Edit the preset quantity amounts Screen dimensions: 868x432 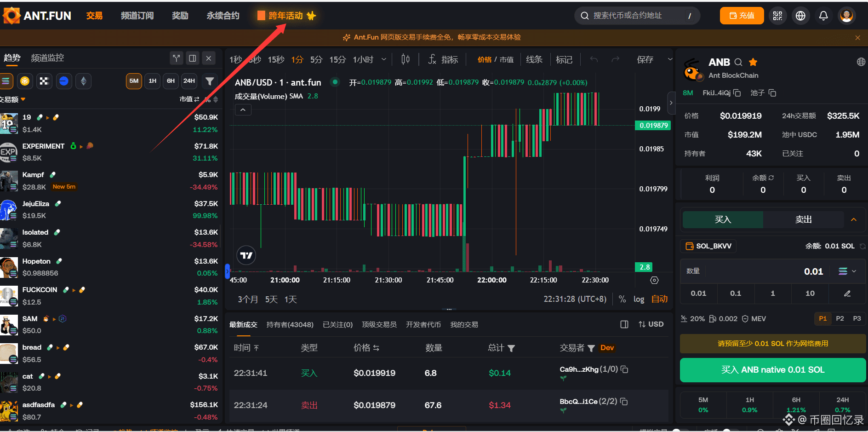click(x=847, y=293)
